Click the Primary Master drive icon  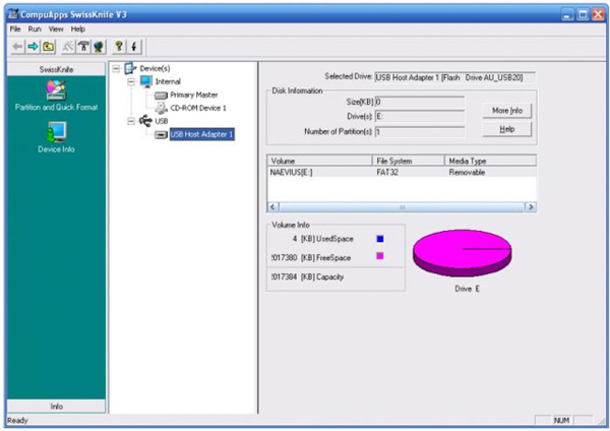click(x=161, y=95)
